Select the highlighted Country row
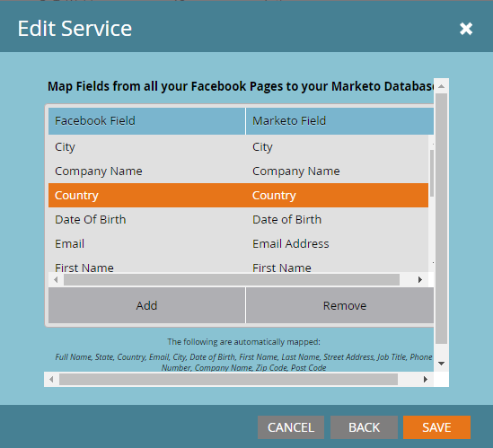Screen dimensions: 493x448 pos(238,195)
